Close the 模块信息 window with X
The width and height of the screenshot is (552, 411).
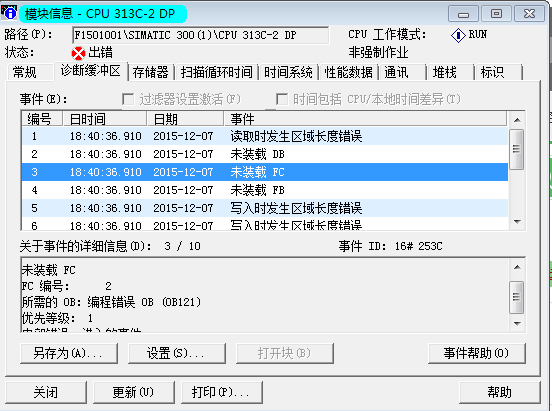[529, 14]
